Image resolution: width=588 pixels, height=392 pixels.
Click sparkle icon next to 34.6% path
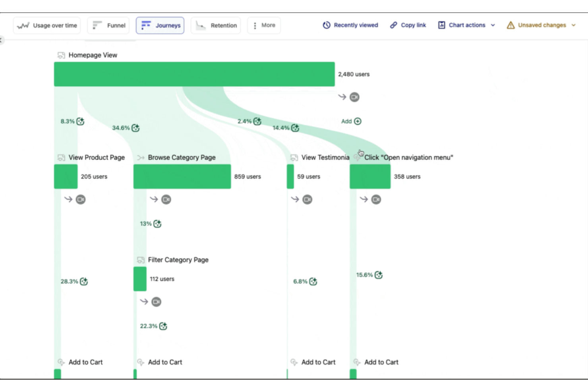(135, 128)
